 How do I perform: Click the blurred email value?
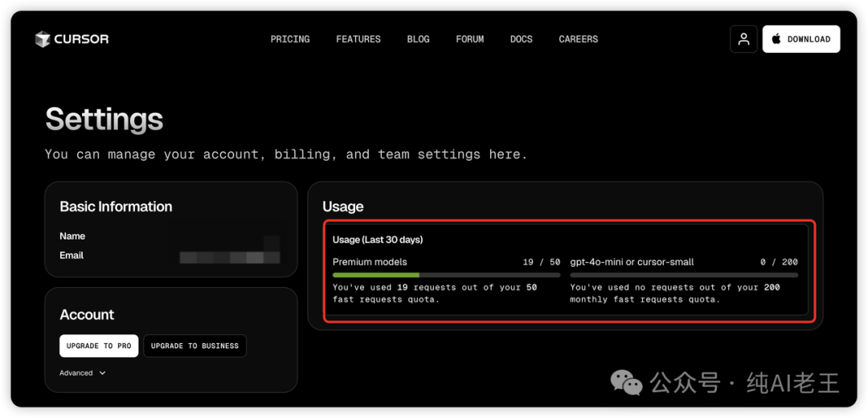point(230,257)
